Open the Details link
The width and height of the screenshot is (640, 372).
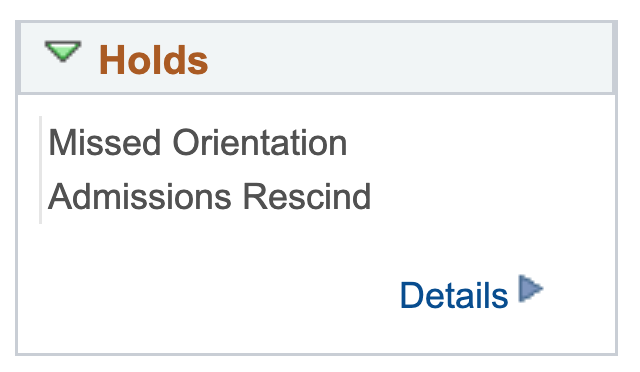(454, 295)
